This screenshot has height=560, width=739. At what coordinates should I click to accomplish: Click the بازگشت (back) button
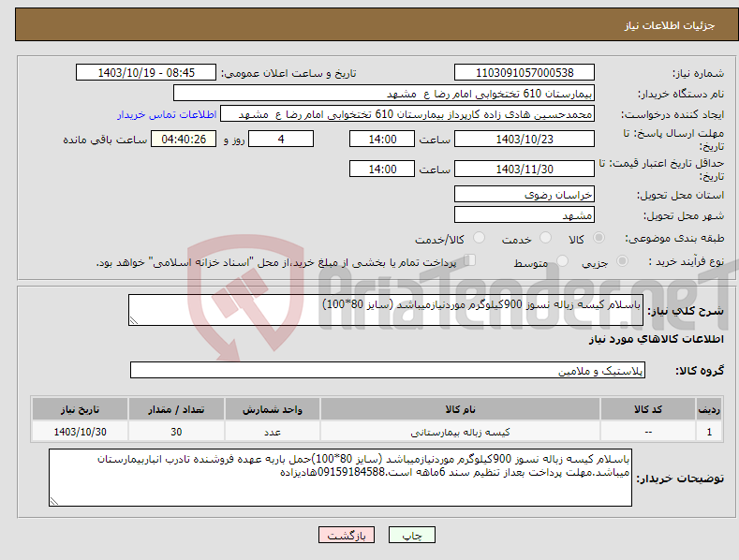pos(347,535)
